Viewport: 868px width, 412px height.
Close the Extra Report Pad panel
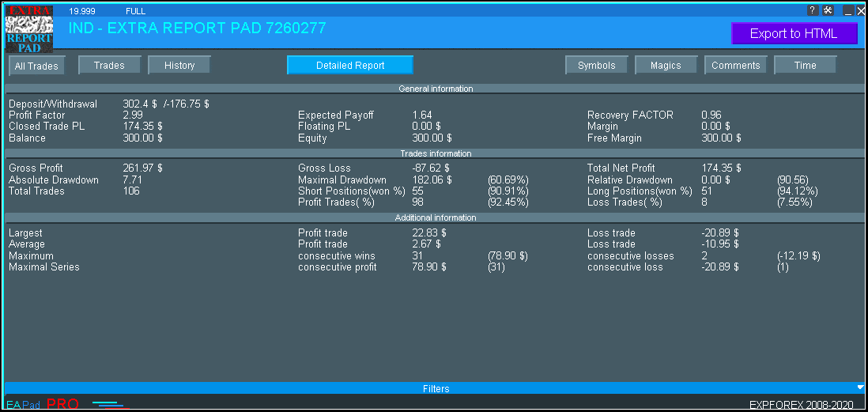point(861,11)
